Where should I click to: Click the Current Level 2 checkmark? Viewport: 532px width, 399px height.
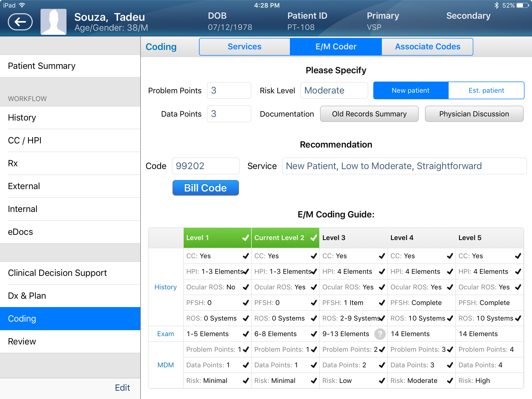click(314, 238)
